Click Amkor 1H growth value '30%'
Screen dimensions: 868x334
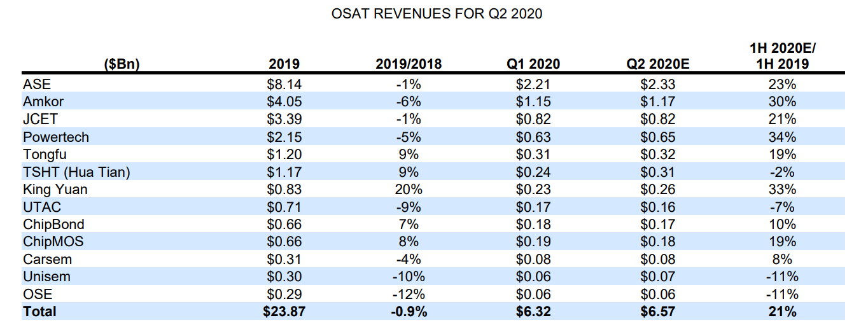783,101
